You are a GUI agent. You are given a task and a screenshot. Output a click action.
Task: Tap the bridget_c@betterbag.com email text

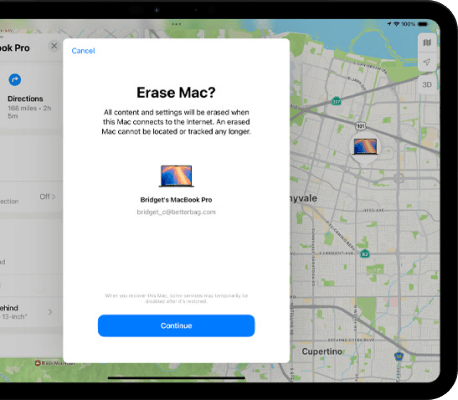pos(176,212)
